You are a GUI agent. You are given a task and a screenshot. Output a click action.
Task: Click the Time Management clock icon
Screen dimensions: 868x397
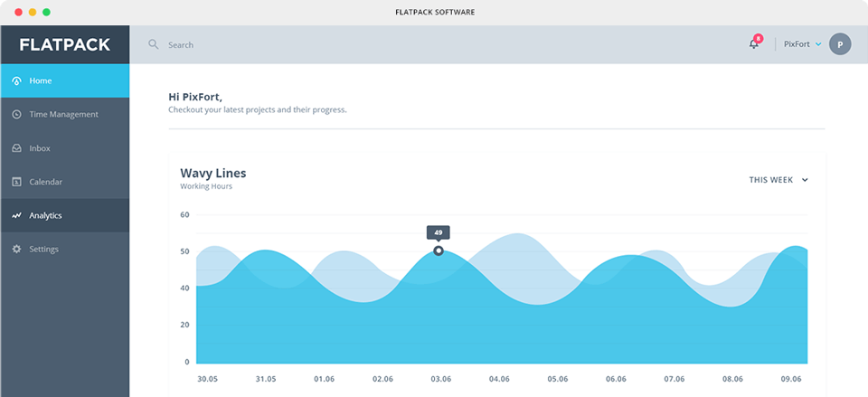tap(16, 115)
